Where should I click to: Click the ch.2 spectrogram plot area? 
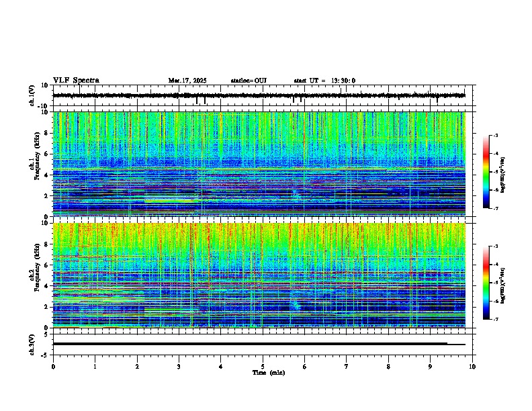(259, 275)
